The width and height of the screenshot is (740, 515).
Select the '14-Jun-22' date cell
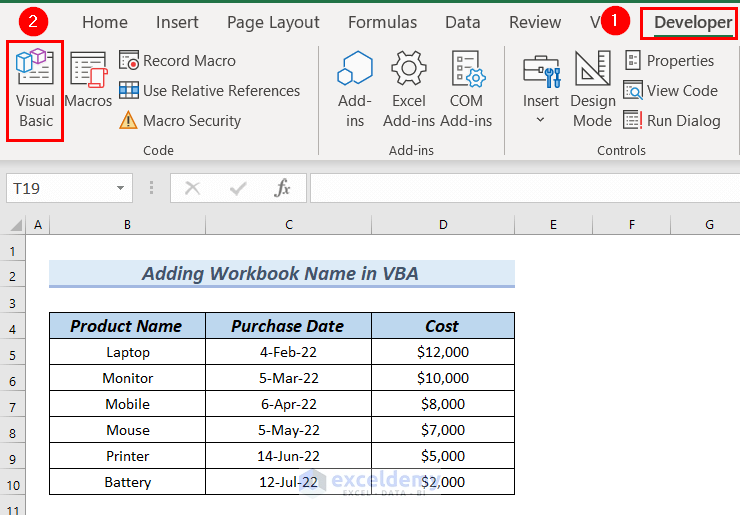pyautogui.click(x=288, y=456)
